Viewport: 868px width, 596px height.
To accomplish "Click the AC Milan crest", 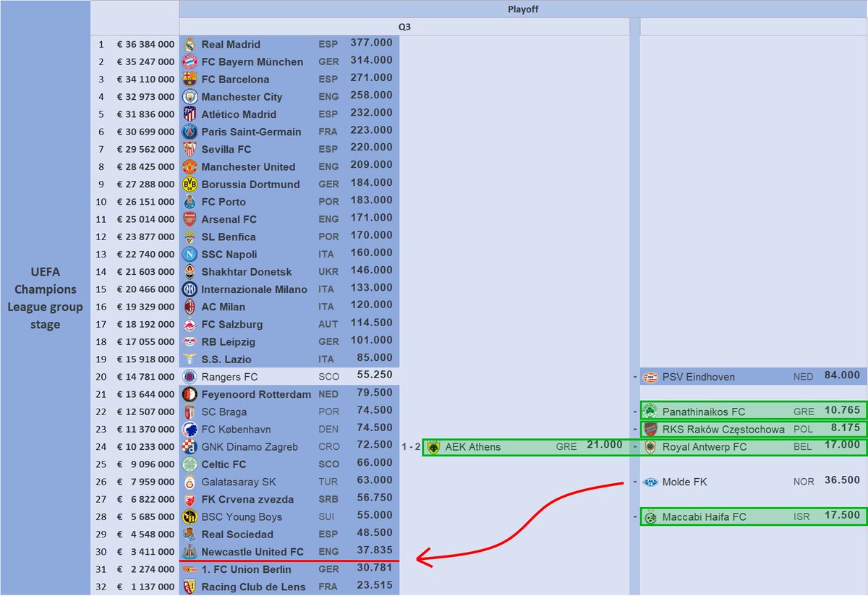I will [190, 307].
